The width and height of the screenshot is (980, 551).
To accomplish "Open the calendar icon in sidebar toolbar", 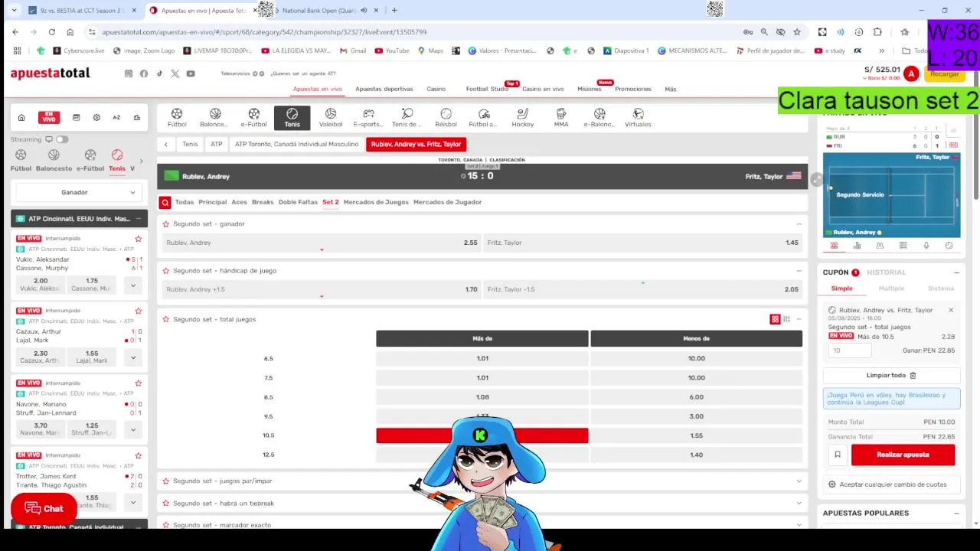I will click(76, 118).
